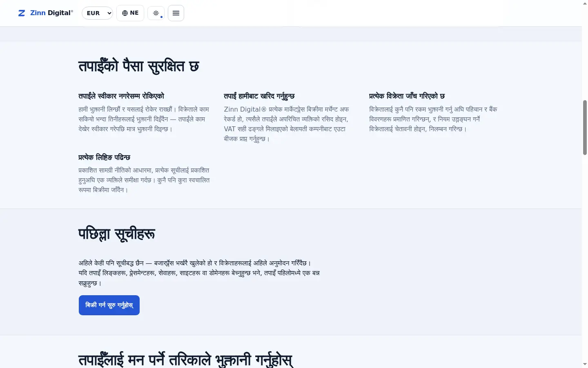
Task: Click the paragraph starting विक्रेतालाई कुनै पनि रकम
Action: pos(433,119)
